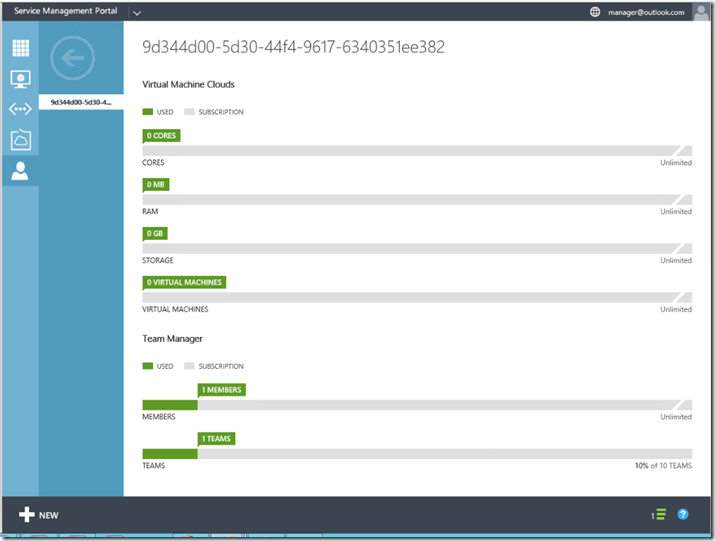Click the Cores usage bar
The image size is (715, 541).
(417, 151)
